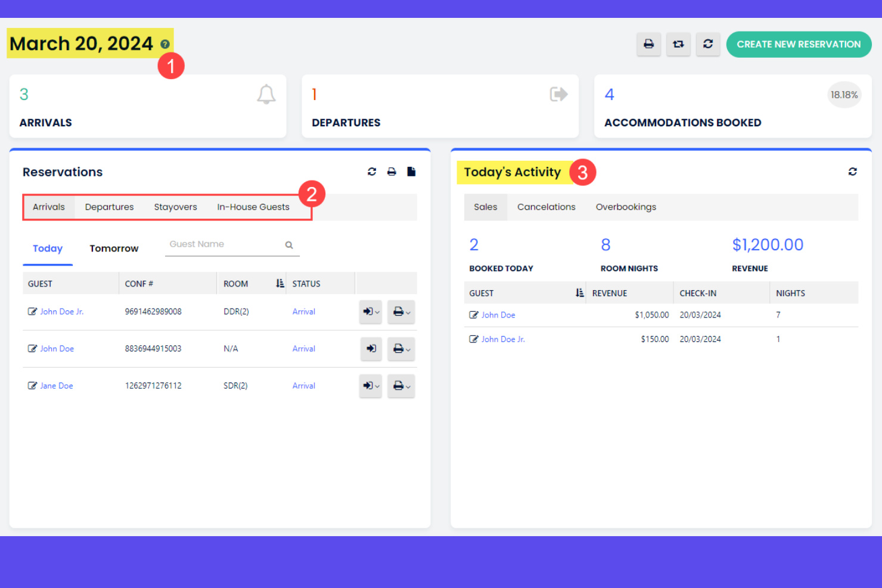Print the dashboard using the header printer icon

(648, 44)
